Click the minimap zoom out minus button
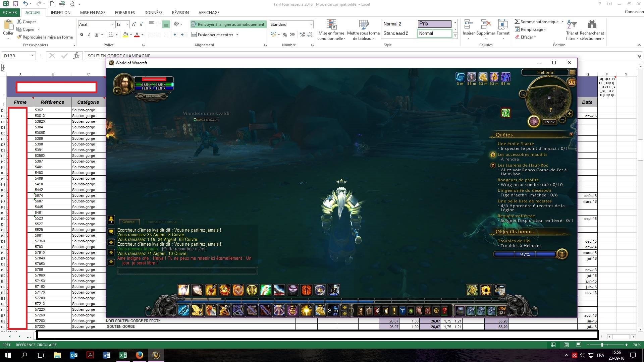644x362 pixels. (x=562, y=119)
